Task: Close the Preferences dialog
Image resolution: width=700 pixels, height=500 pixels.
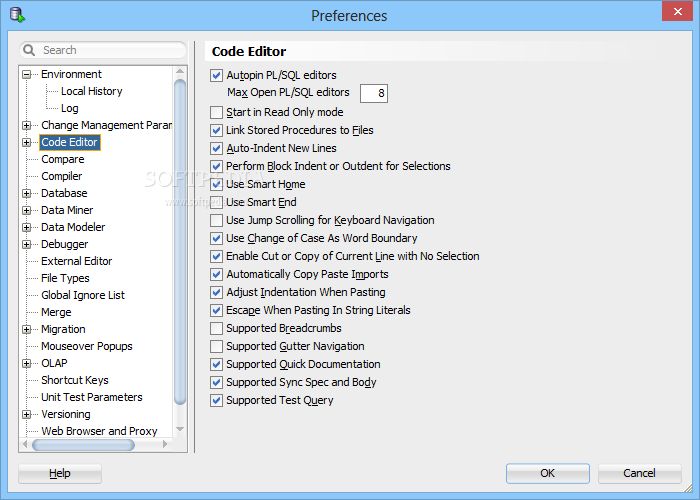Action: point(677,11)
